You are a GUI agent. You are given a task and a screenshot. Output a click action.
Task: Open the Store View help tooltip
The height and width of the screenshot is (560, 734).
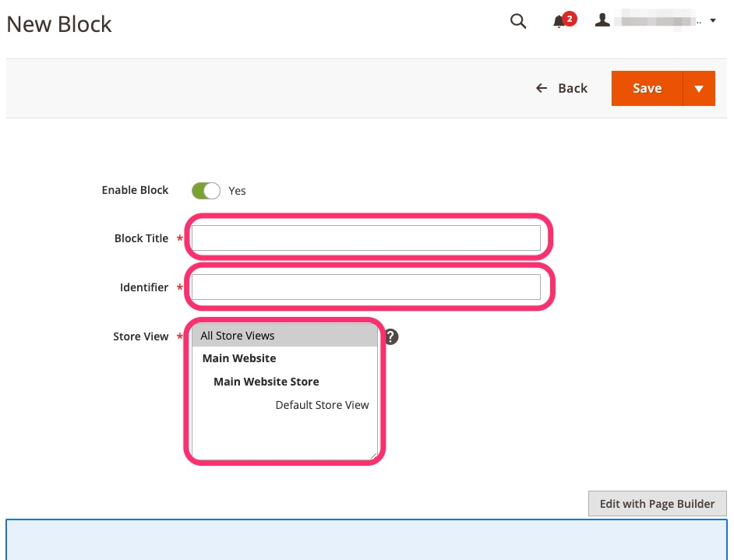pos(390,336)
